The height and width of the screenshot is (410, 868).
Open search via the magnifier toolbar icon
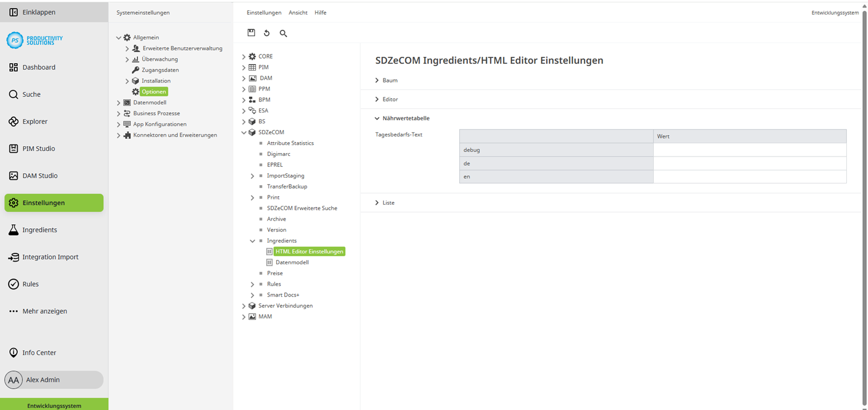pos(283,33)
